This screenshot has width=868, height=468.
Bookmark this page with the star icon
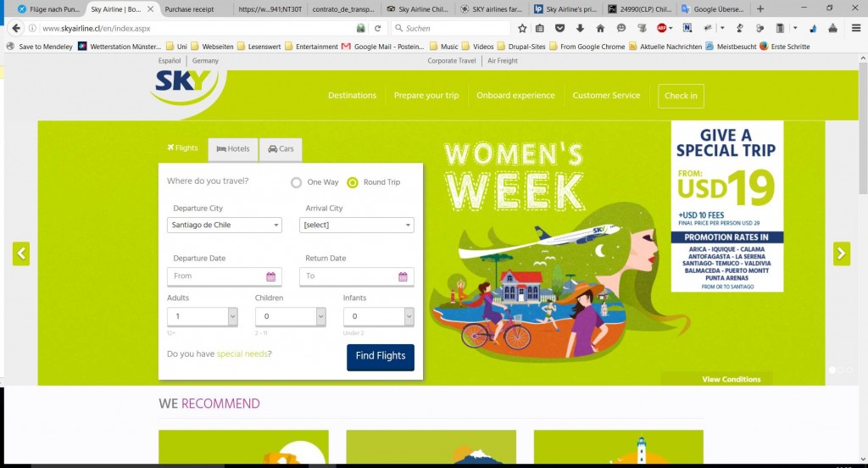[x=522, y=28]
